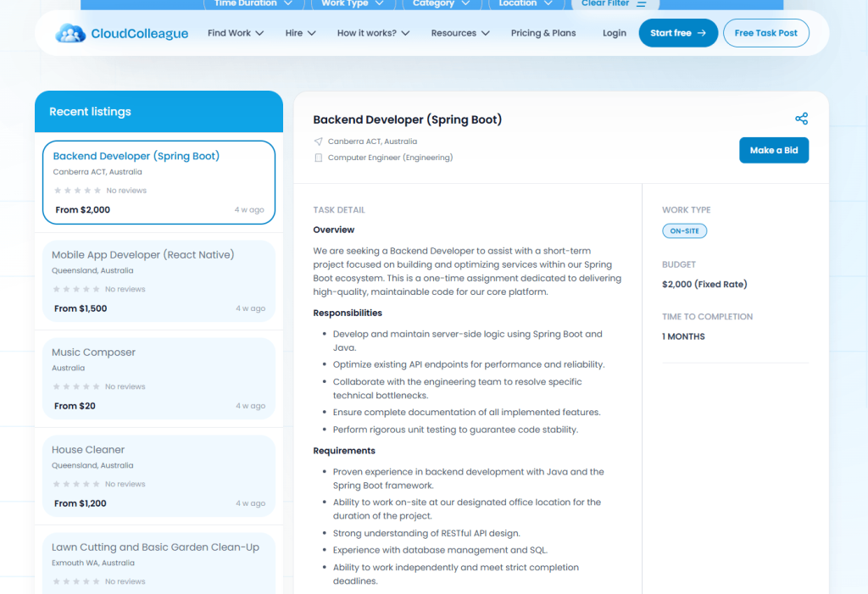Viewport: 868px width, 594px height.
Task: Click the From $2,000 price text
Action: [82, 210]
